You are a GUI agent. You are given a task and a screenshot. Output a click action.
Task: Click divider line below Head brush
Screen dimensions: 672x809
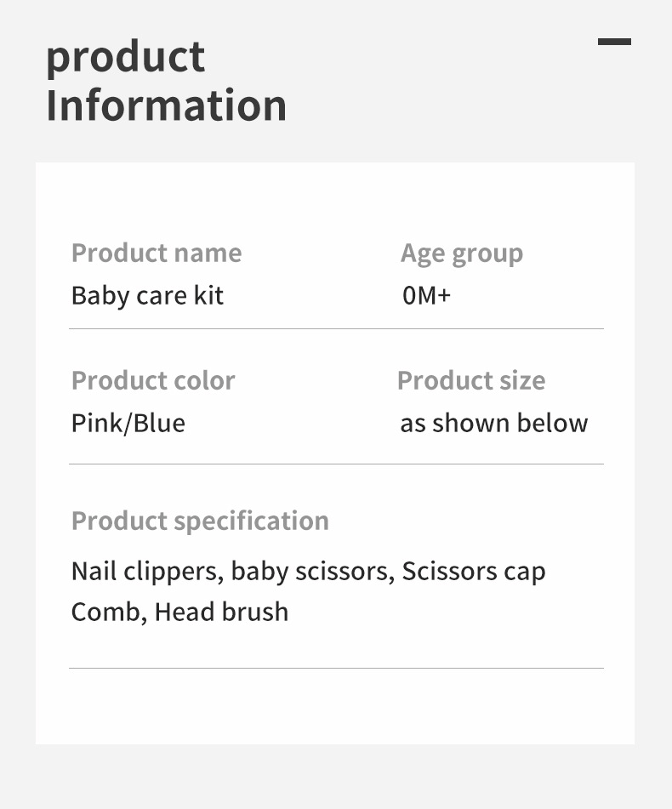coord(336,668)
